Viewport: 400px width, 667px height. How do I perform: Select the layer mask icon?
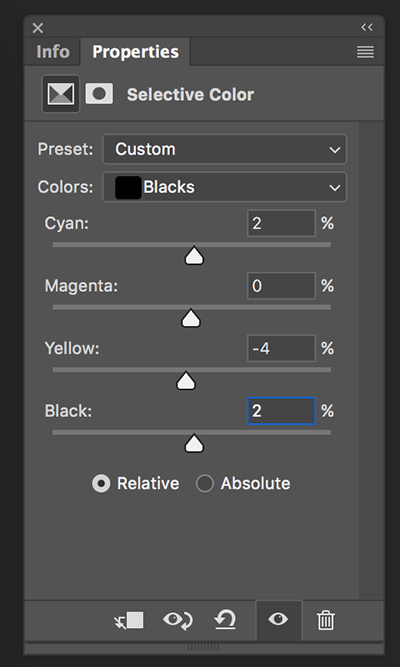[x=99, y=94]
